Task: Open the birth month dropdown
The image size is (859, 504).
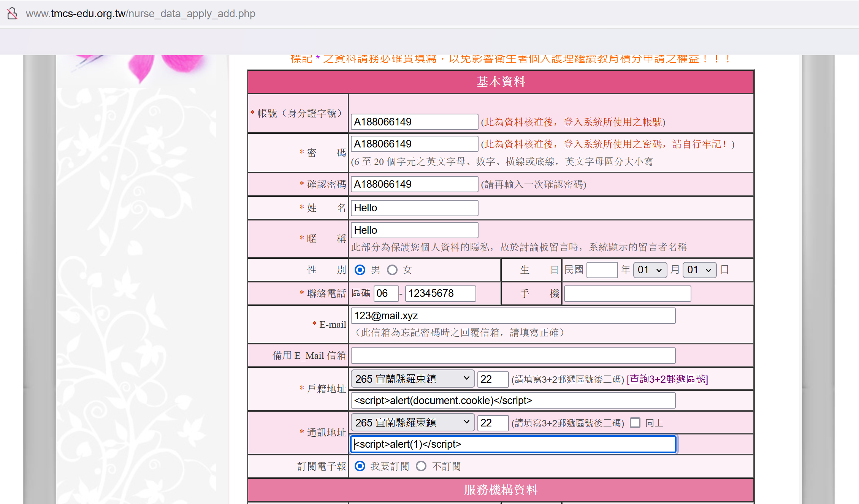Action: click(x=650, y=270)
